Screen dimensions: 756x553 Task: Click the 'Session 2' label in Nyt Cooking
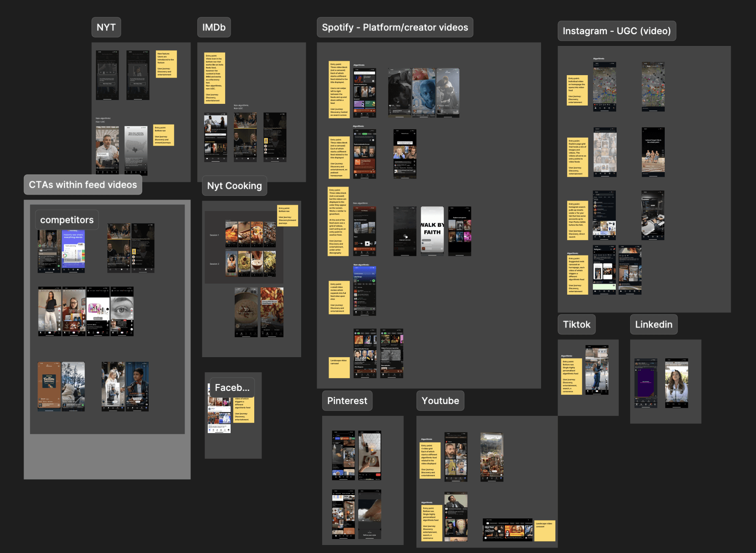point(214,264)
